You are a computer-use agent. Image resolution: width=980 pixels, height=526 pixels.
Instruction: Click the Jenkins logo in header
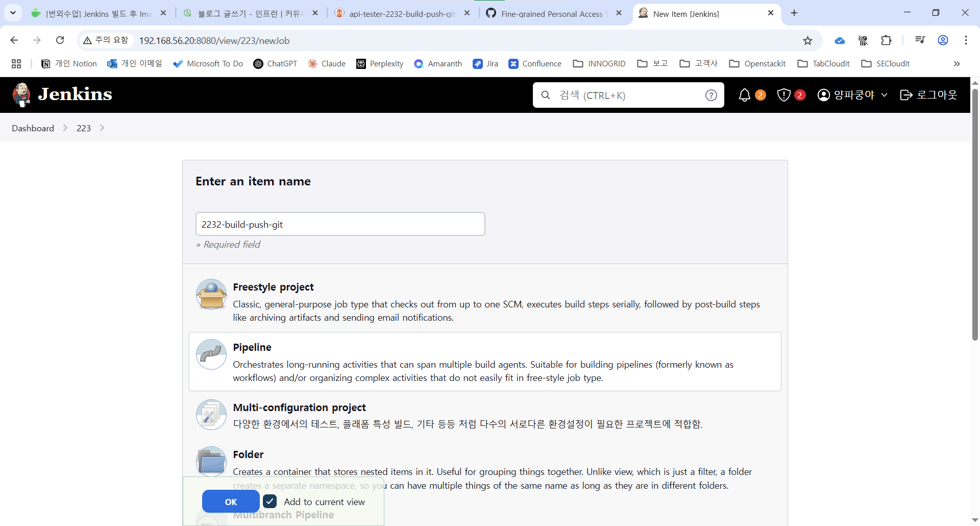point(62,94)
